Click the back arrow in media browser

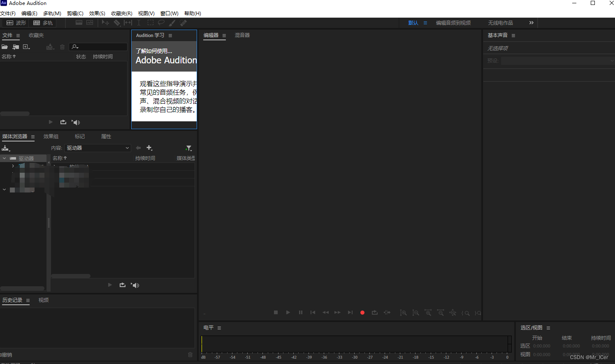(138, 148)
